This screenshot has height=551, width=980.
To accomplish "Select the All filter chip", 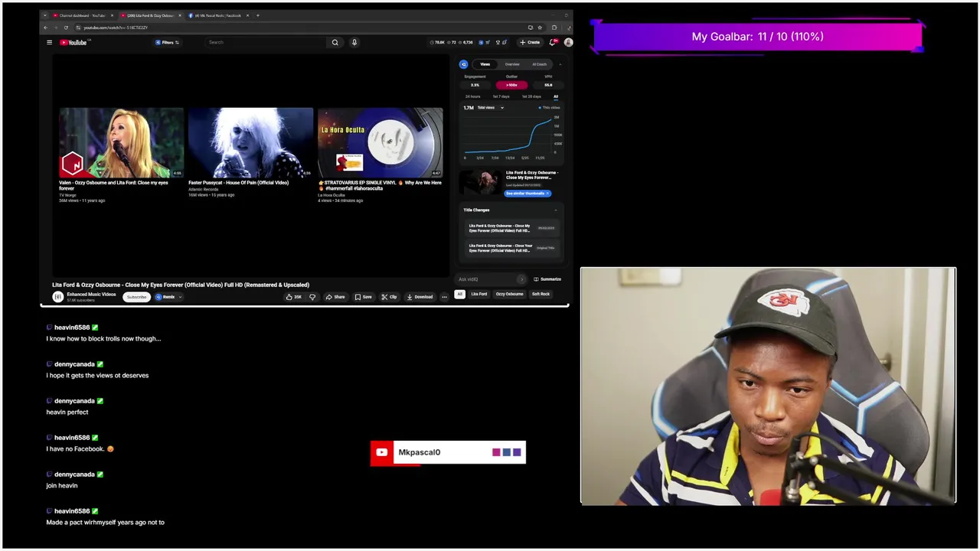I will pyautogui.click(x=460, y=294).
